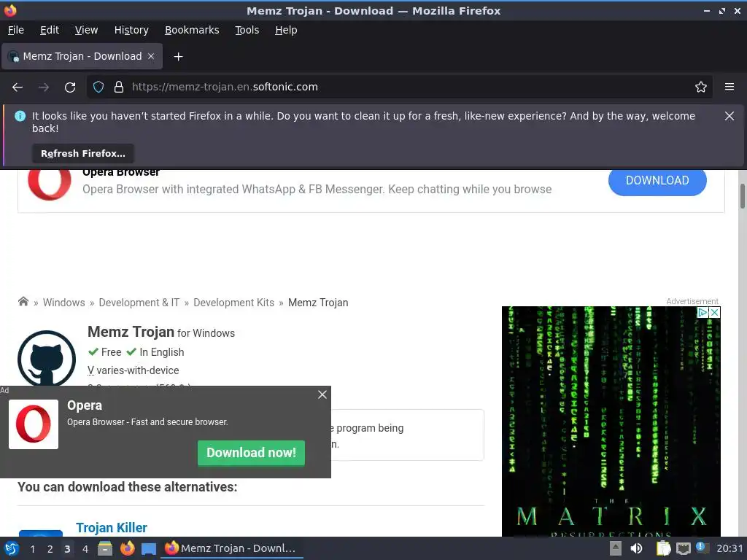Screen dimensions: 747x560
Task: Click the notification tray icon with exclamation
Action: point(703,548)
